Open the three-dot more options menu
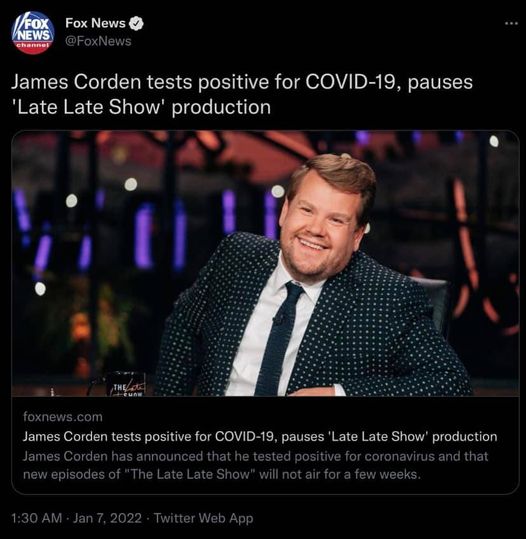Viewport: 526px width, 539px height. pyautogui.click(x=511, y=23)
